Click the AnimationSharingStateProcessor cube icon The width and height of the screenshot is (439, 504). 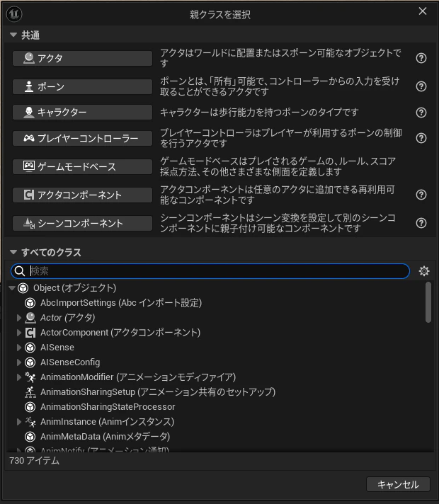click(30, 407)
